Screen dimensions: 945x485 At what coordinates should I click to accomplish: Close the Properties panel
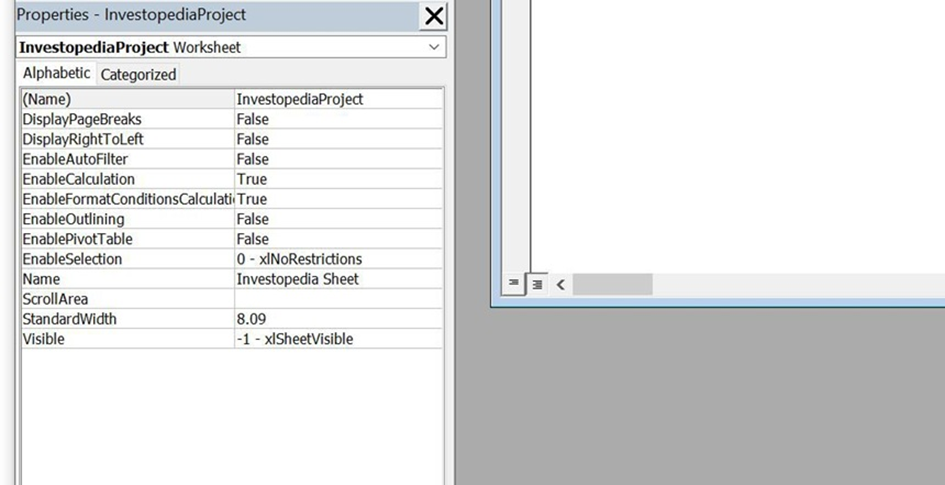[433, 16]
